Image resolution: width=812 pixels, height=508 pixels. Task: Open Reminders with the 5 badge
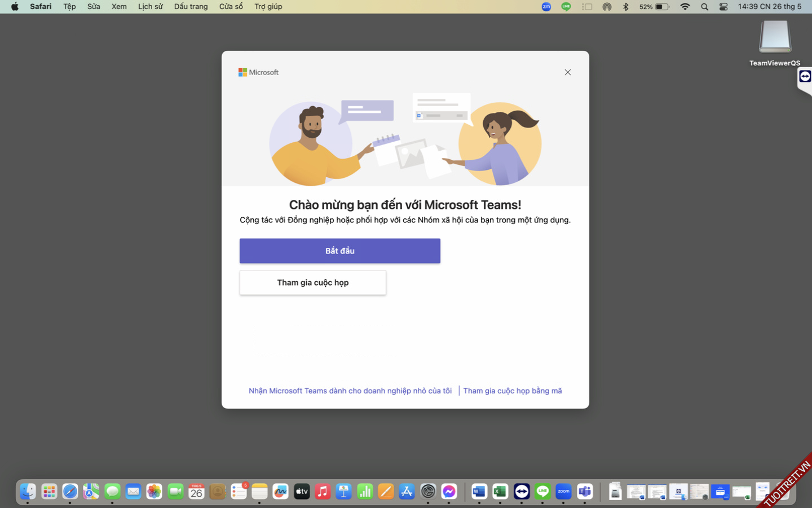point(239,492)
